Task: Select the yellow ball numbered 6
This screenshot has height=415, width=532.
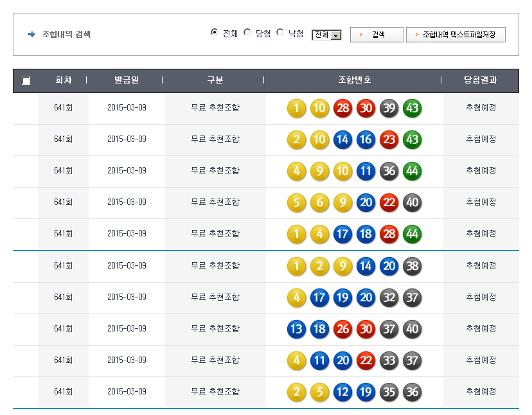Action: [x=319, y=203]
